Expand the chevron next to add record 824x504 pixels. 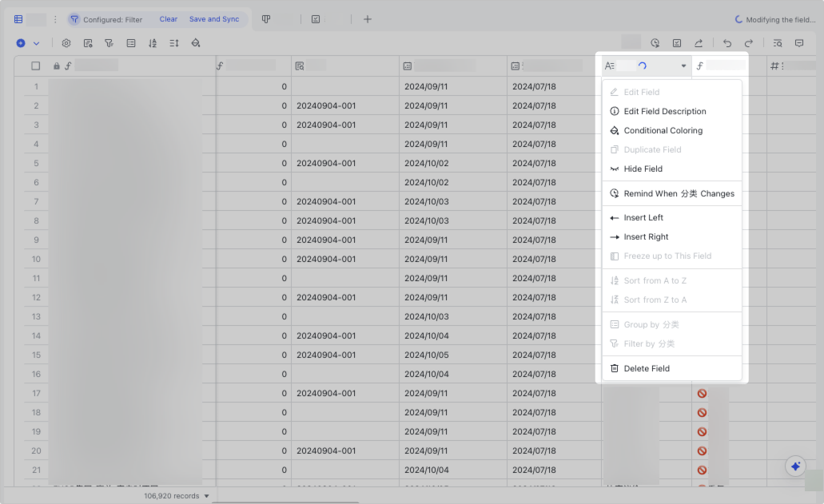click(x=36, y=43)
